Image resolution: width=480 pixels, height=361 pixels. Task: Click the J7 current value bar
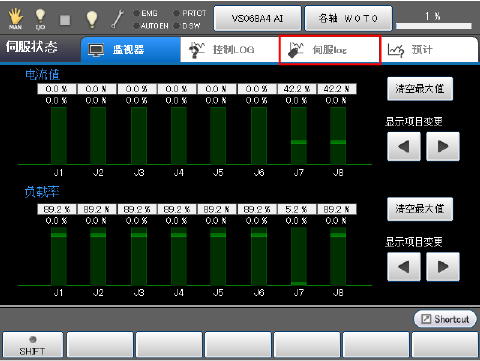[299, 136]
